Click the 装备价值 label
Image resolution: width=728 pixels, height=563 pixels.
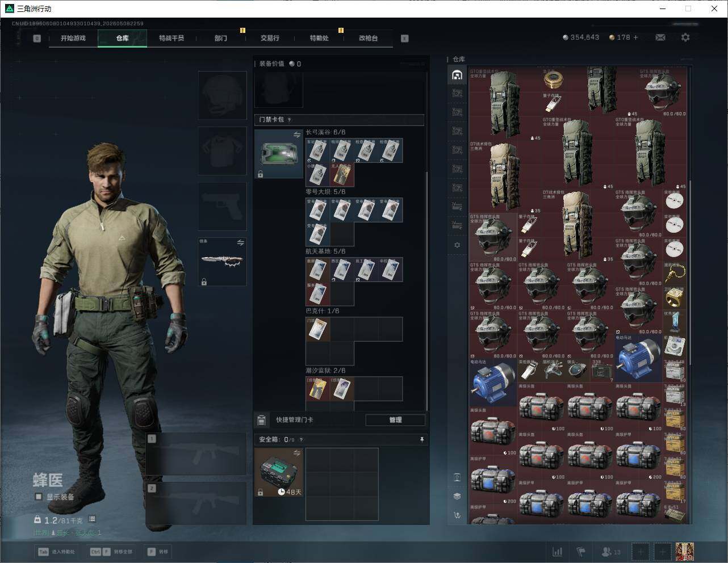(272, 64)
